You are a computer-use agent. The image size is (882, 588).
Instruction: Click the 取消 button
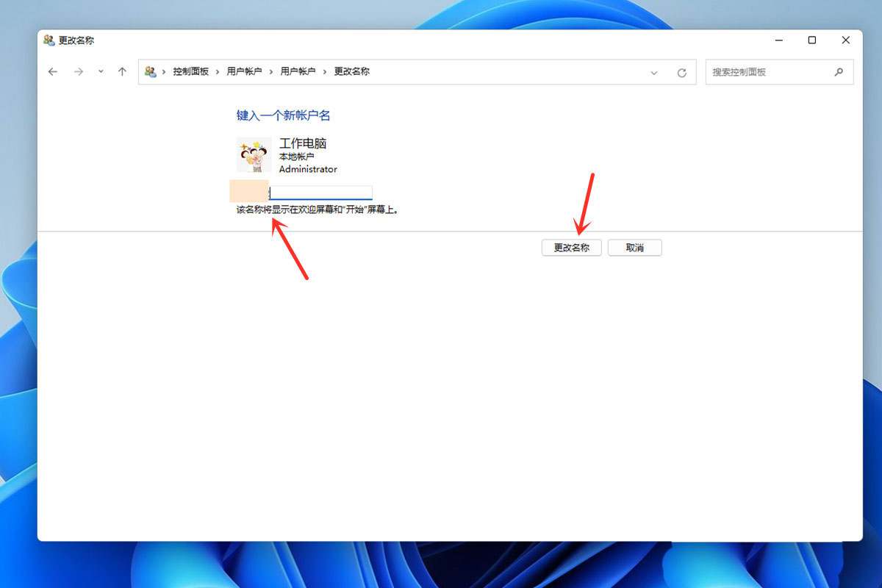click(634, 247)
